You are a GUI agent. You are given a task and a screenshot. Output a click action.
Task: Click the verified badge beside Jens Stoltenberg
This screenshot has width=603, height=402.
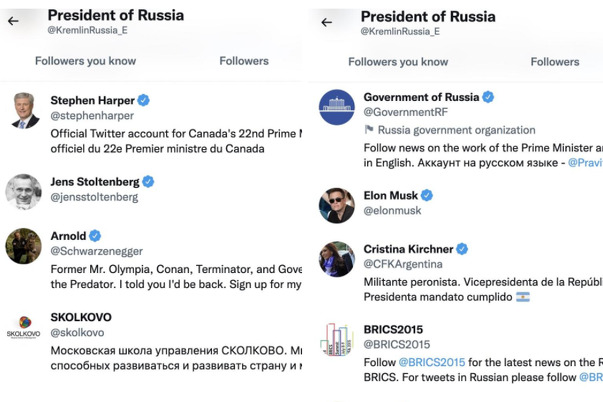pyautogui.click(x=148, y=181)
